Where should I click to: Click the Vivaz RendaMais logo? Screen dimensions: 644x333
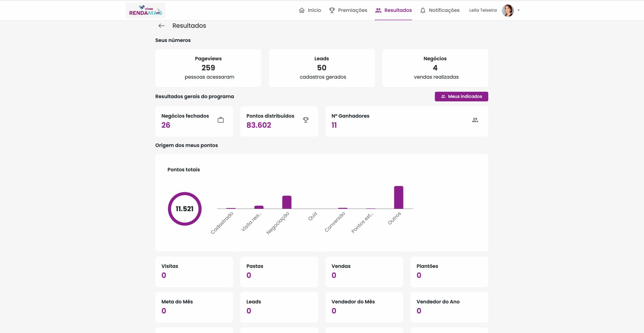tap(145, 11)
